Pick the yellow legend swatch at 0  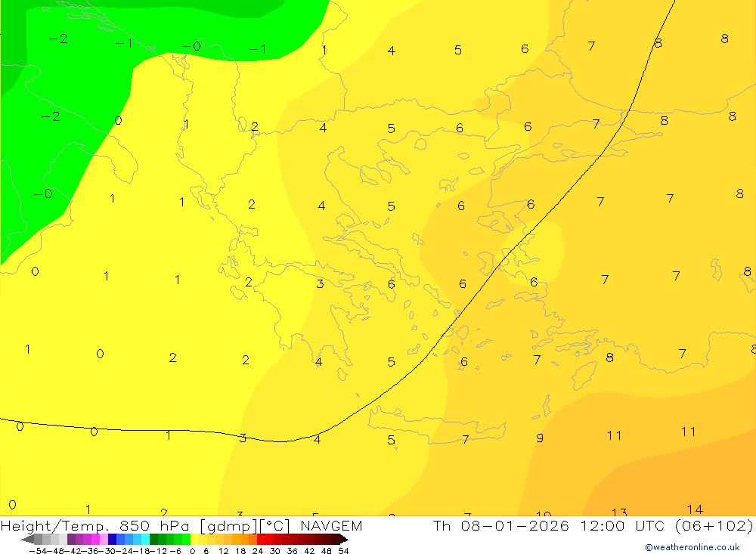coord(195,540)
